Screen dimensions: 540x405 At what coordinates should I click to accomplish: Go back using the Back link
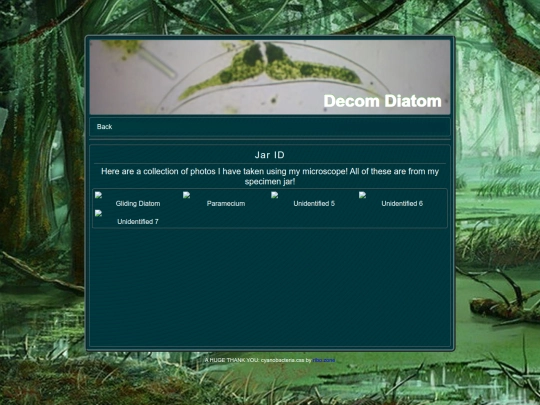click(x=104, y=127)
